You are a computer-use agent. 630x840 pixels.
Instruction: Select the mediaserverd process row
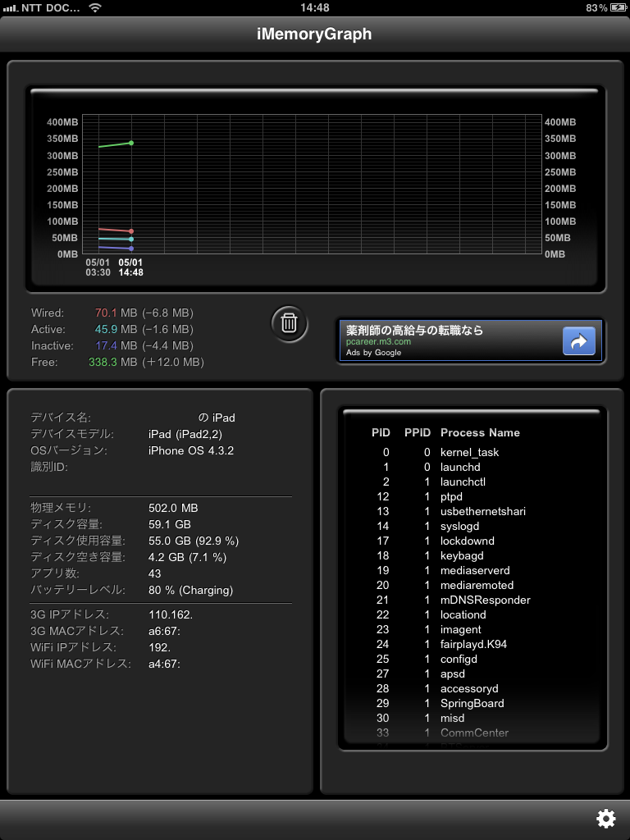point(475,570)
